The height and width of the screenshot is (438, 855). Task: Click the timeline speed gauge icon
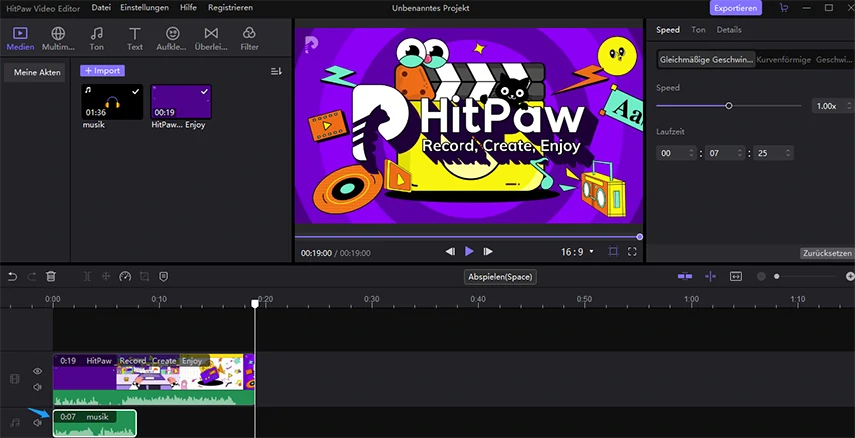click(125, 276)
